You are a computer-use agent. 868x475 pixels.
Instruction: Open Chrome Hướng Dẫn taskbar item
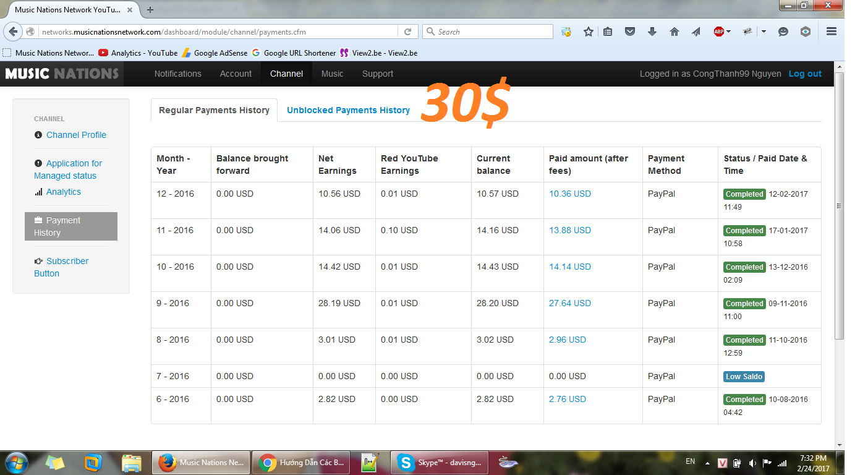click(x=302, y=463)
